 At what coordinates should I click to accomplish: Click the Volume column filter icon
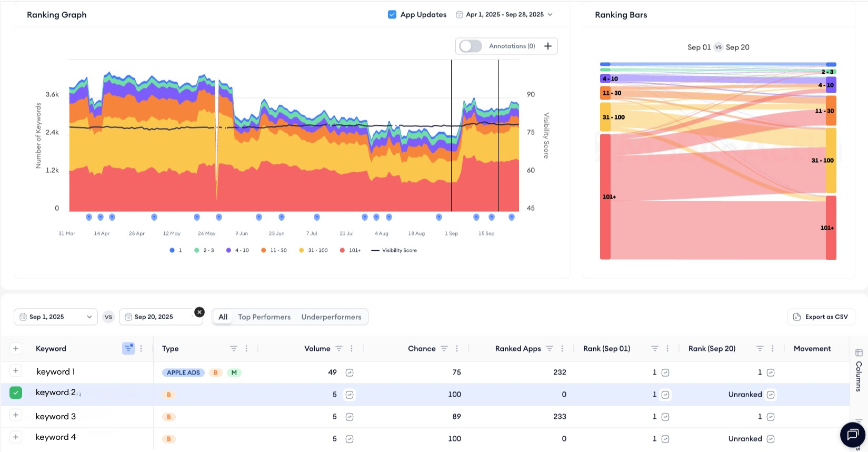[x=339, y=349]
